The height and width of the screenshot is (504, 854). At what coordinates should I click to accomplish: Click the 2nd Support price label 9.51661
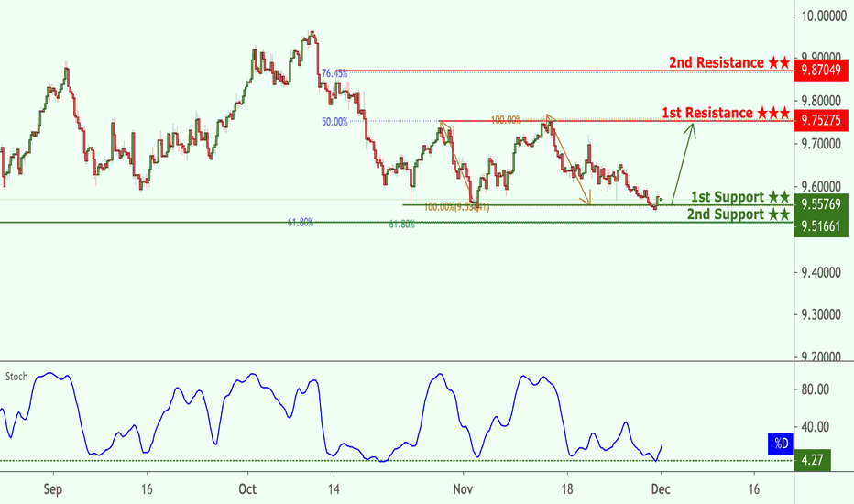point(821,226)
